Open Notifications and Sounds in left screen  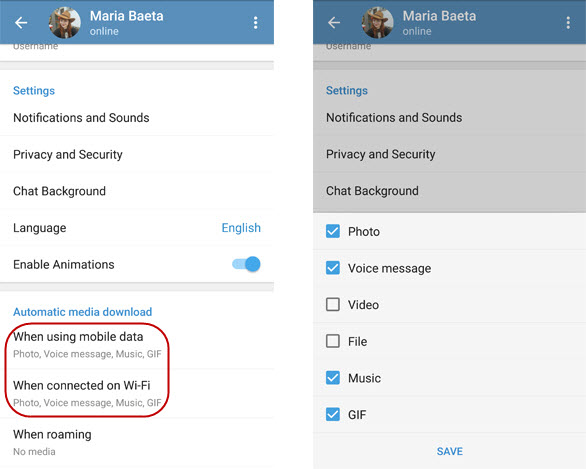click(137, 118)
